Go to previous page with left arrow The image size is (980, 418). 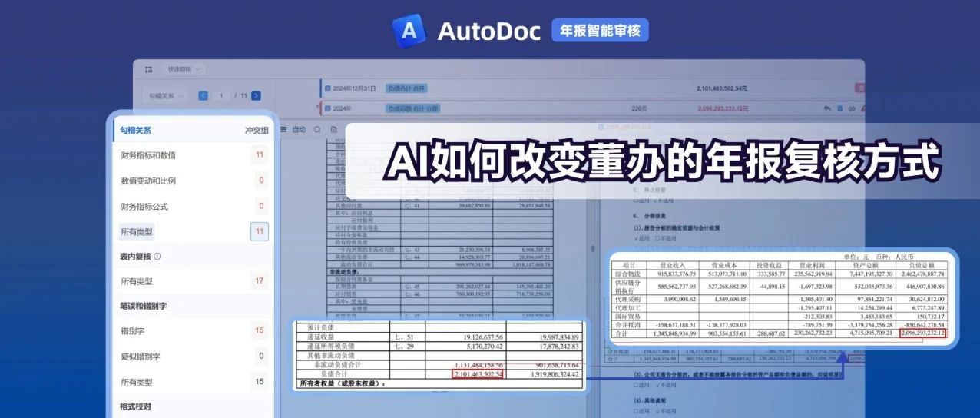[203, 96]
